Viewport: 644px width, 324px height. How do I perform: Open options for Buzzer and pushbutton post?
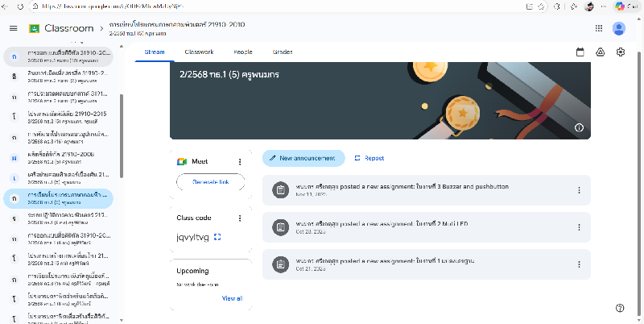tap(579, 190)
